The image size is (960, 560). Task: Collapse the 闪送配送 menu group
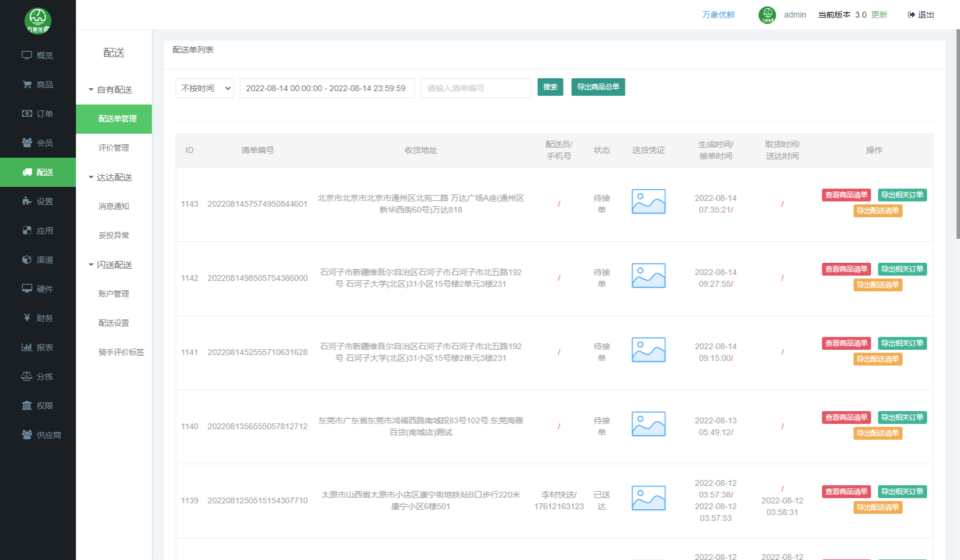tap(111, 265)
